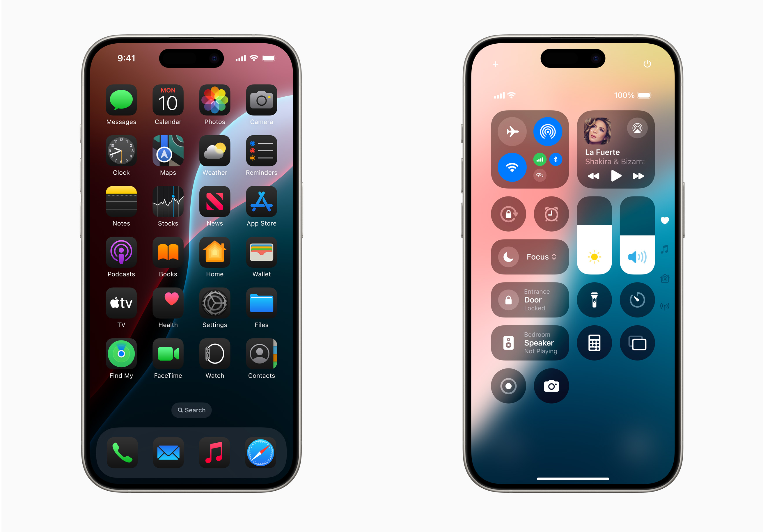The height and width of the screenshot is (532, 763).
Task: Add new Control Center control
Action: click(x=495, y=63)
